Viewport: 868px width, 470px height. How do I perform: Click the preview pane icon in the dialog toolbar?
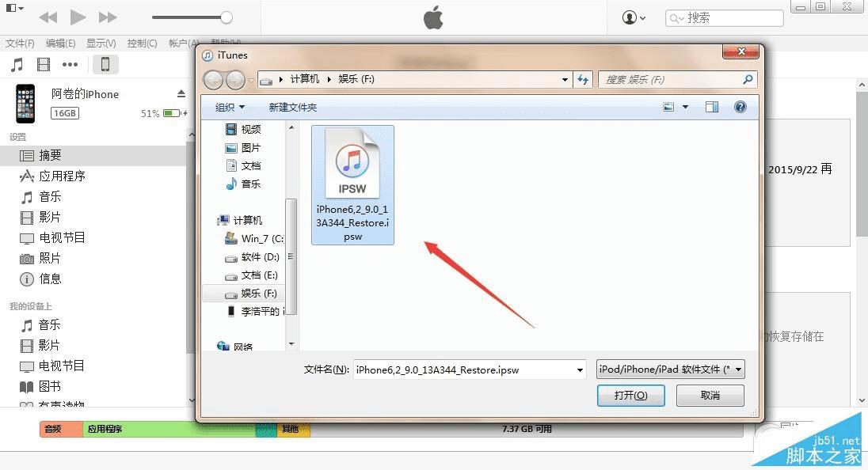711,106
